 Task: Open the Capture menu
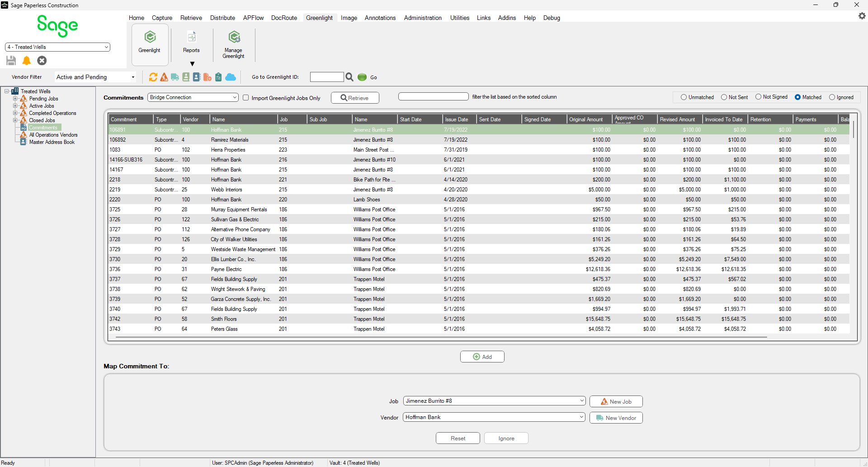[162, 18]
